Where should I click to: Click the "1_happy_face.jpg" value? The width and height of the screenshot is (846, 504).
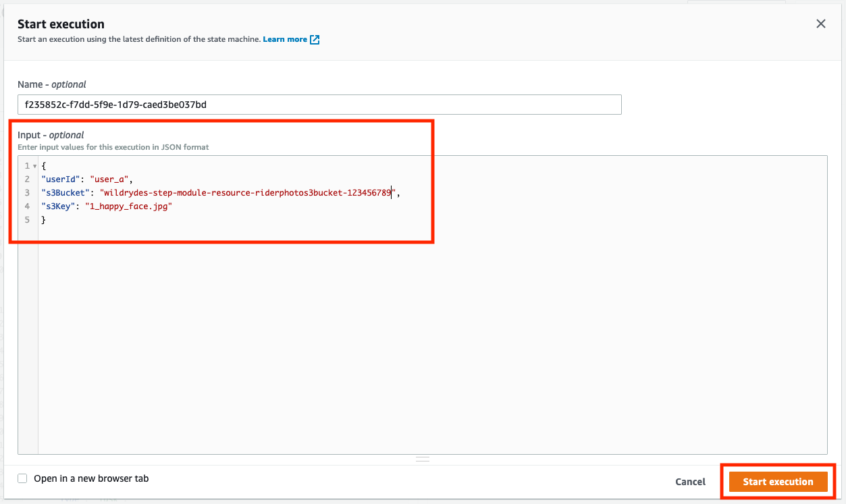(x=128, y=206)
